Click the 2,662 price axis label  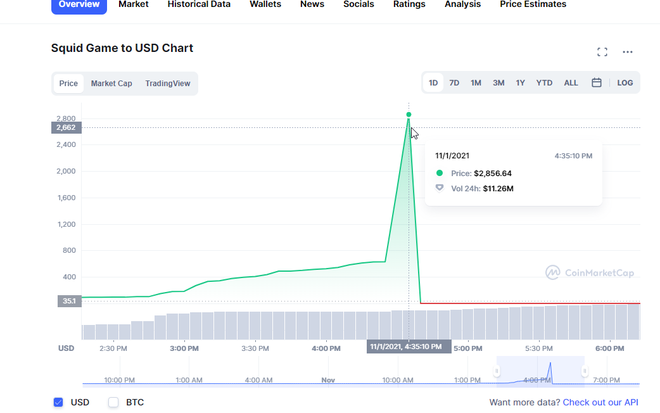pos(66,128)
